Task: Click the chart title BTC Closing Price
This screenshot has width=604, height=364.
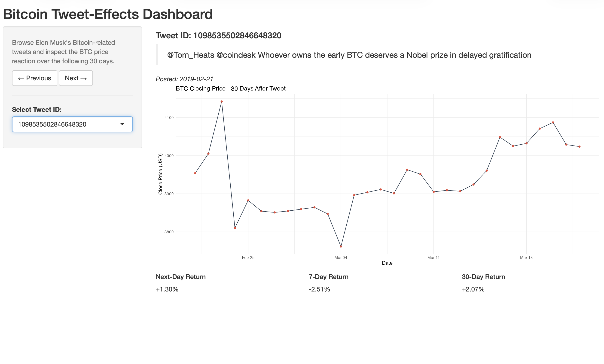Action: pyautogui.click(x=230, y=88)
